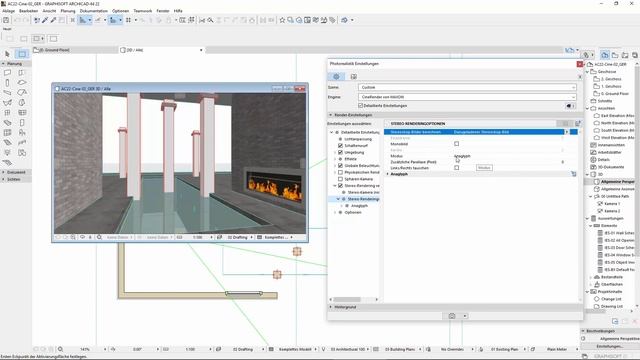The width and height of the screenshot is (640, 360).
Task: Collapse the Render-Einstellungen section
Action: 331,115
